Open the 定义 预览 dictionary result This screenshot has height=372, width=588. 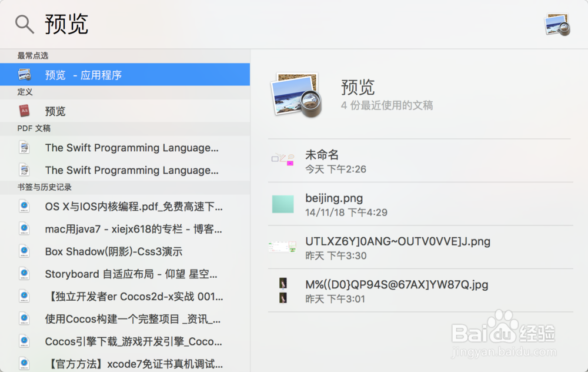[x=56, y=111]
